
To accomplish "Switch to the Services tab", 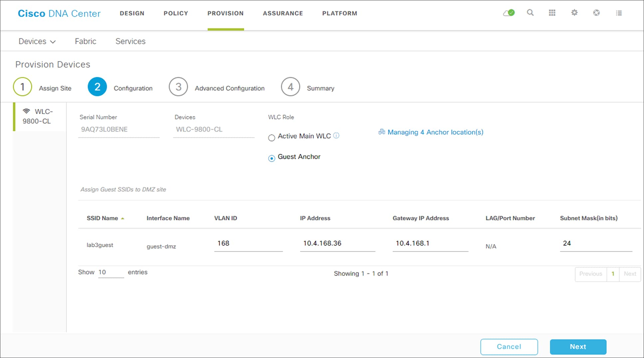I will coord(130,41).
